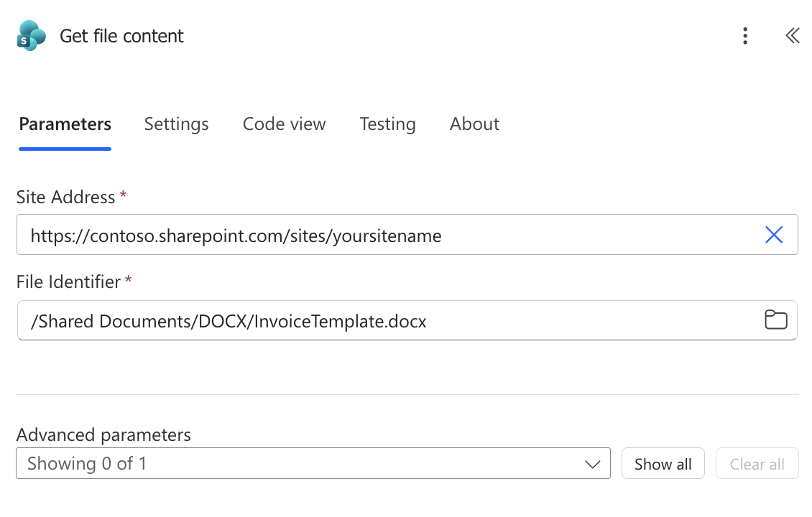This screenshot has width=812, height=517.
Task: Select the Site Address input field
Action: point(359,235)
